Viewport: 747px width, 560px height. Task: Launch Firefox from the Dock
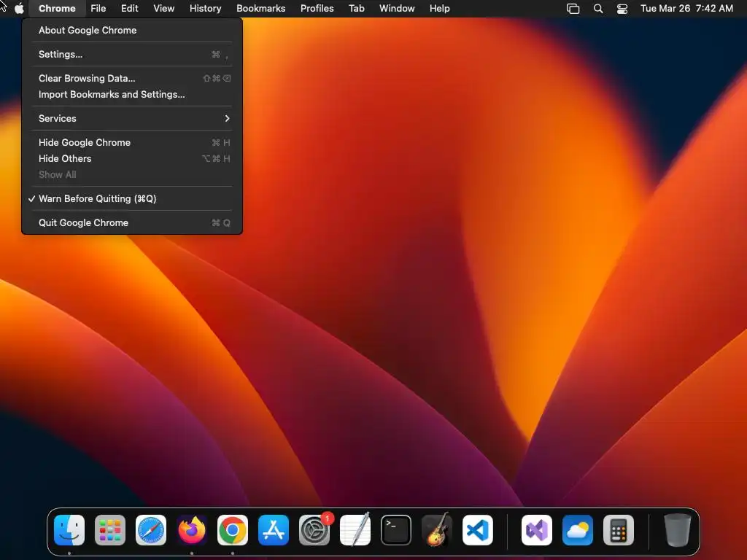click(x=192, y=530)
